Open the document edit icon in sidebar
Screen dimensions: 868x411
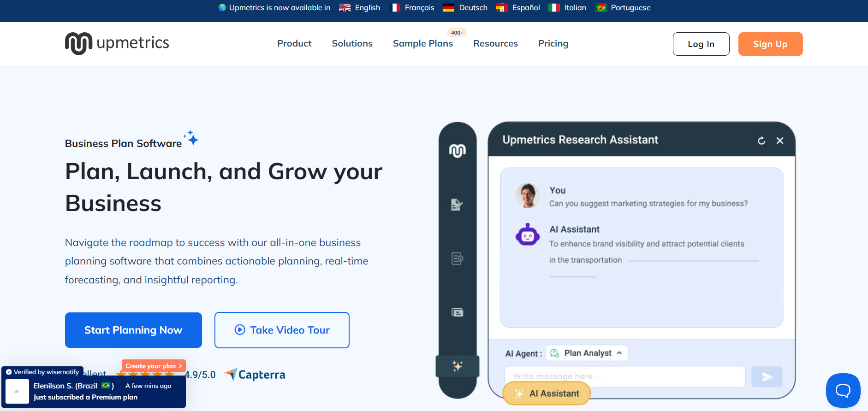click(x=457, y=205)
